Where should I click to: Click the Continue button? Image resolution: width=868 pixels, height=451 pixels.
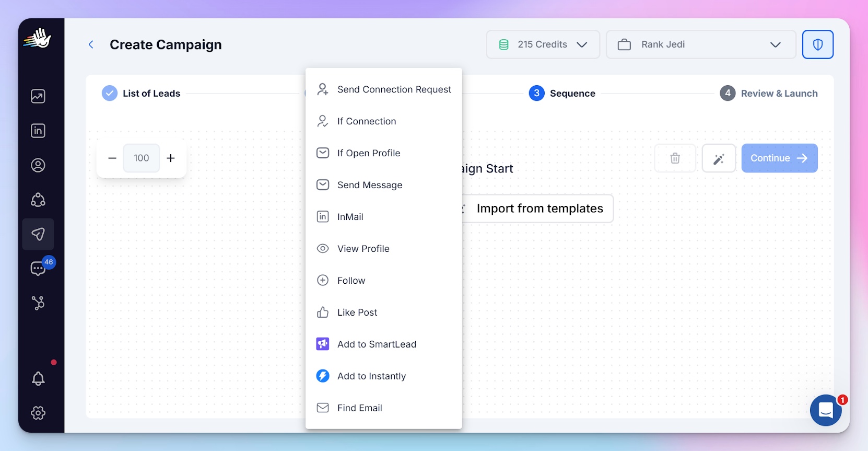[779, 158]
